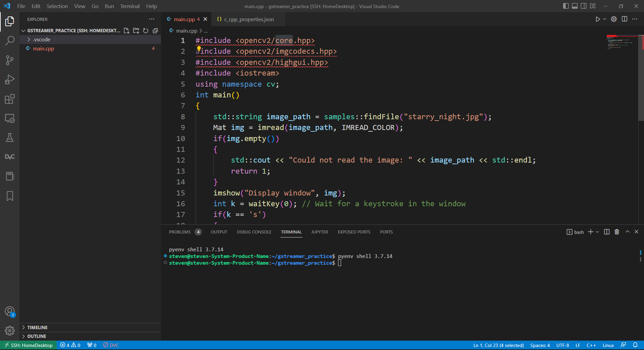The image size is (644, 350).
Task: Open the Help menu
Action: click(151, 6)
